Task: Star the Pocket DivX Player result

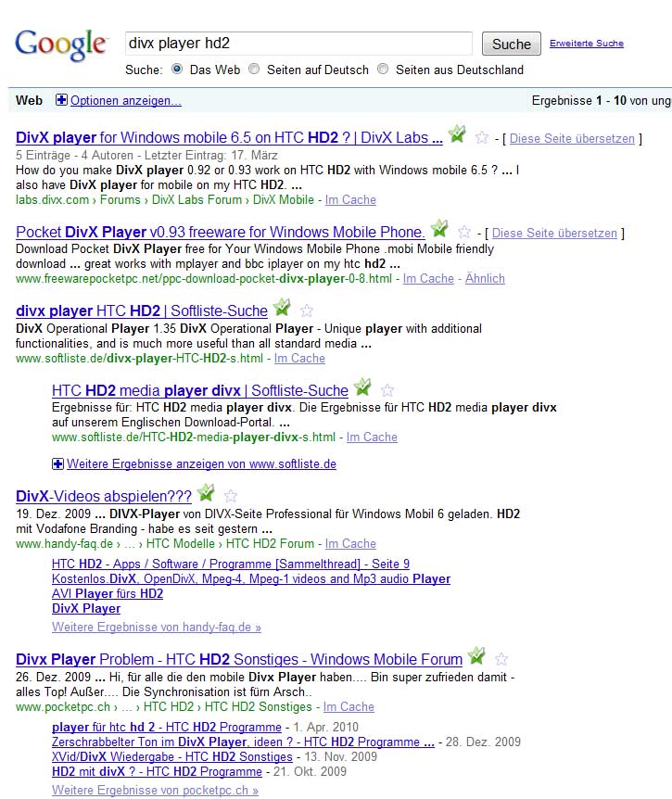Action: point(463,233)
